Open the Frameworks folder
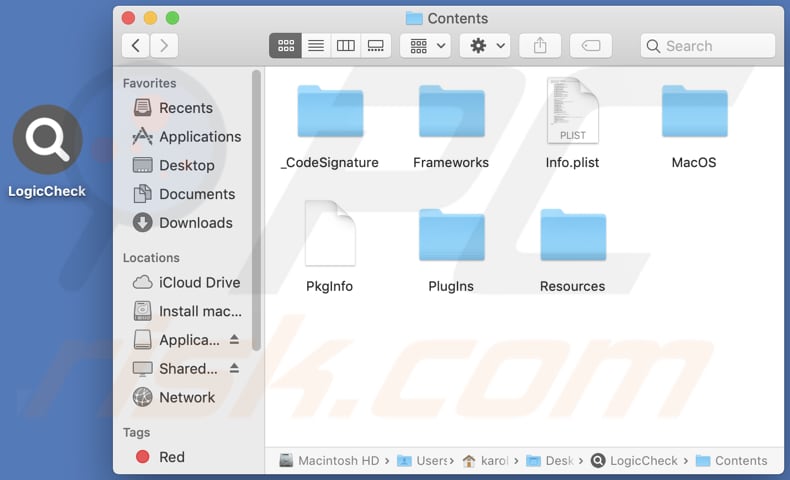790x480 pixels. (x=451, y=113)
